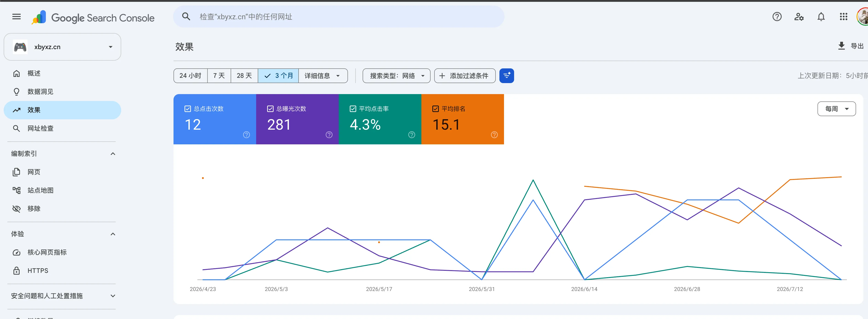Open the 搜索类型: 网络 dropdown
The width and height of the screenshot is (868, 319).
coord(396,76)
